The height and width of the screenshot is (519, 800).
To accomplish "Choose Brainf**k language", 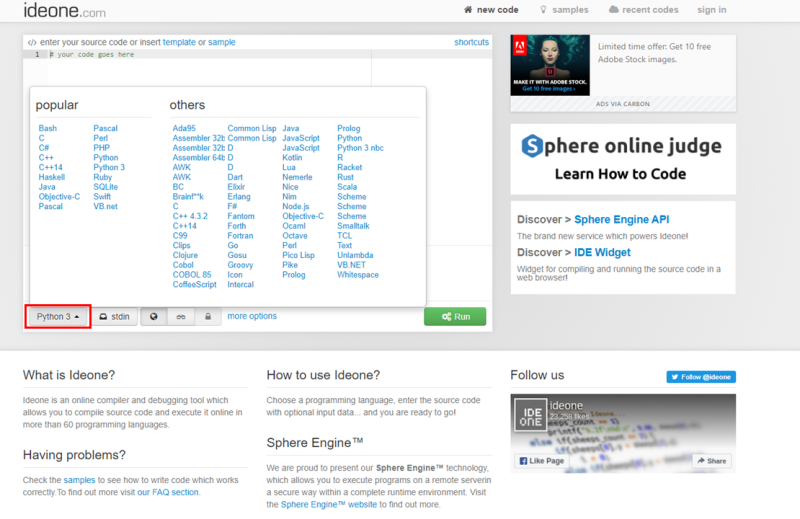I will pos(188,196).
